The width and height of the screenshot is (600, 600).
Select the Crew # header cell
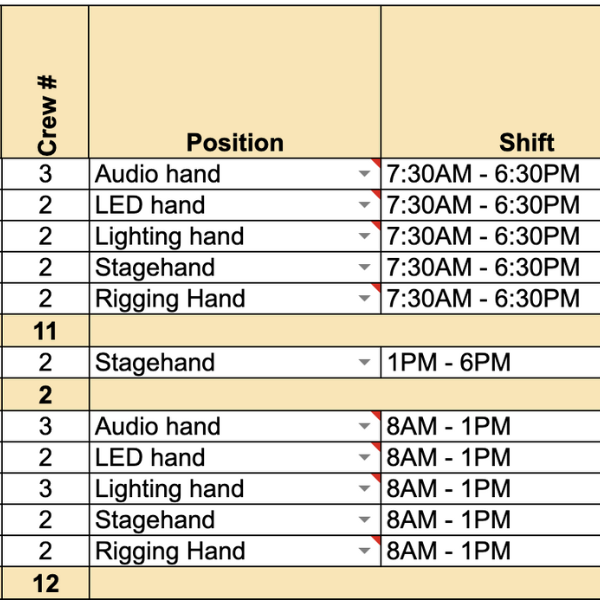[45, 82]
